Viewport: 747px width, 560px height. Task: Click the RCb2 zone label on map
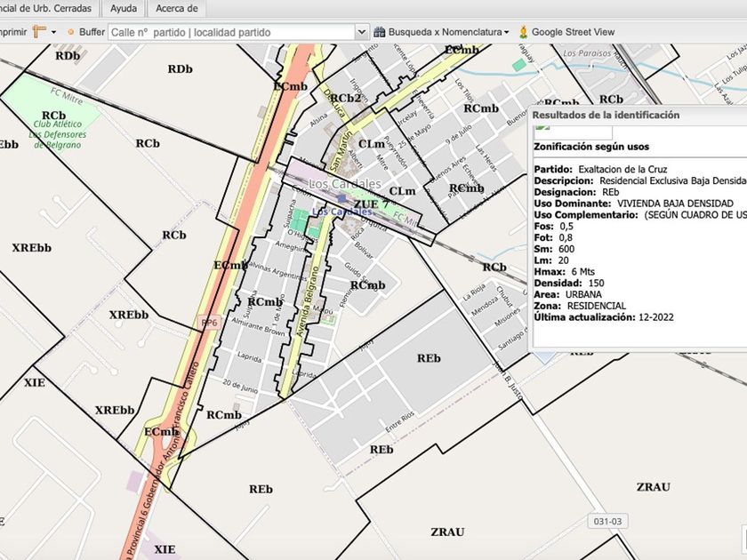[345, 98]
